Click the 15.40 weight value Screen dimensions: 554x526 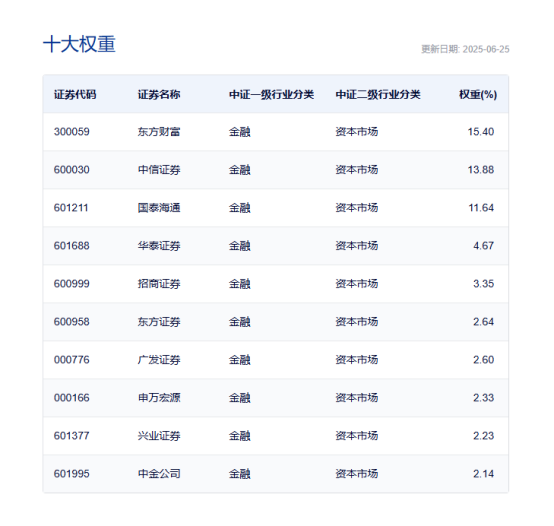pyautogui.click(x=481, y=132)
